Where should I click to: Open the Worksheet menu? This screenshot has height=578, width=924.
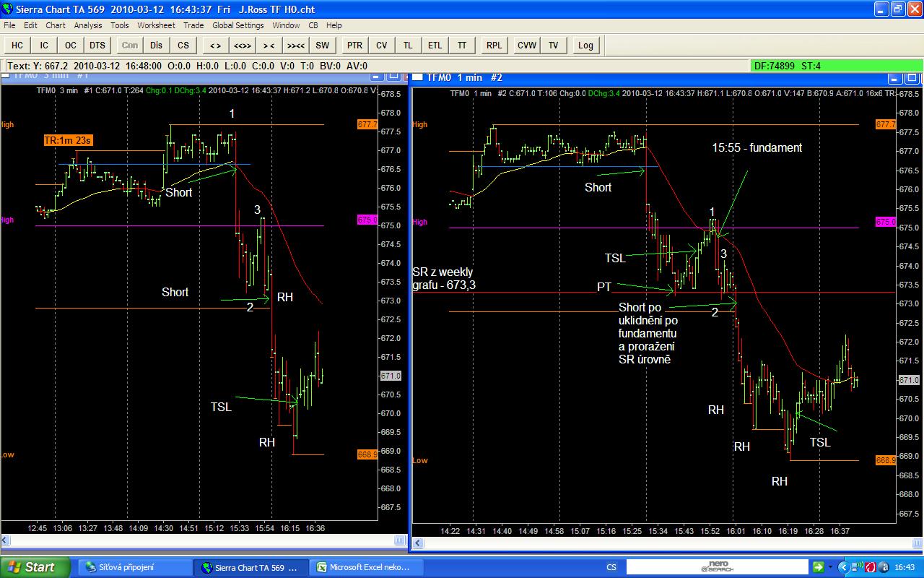156,25
